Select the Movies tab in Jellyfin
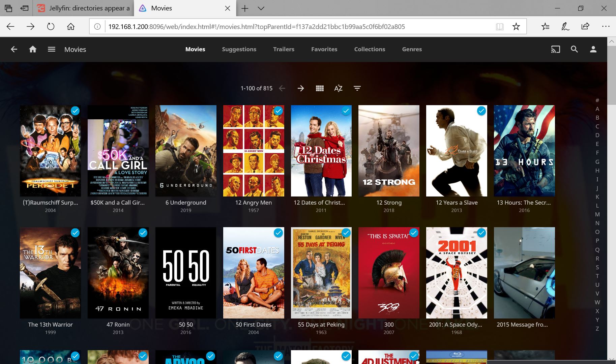The height and width of the screenshot is (364, 616). (195, 49)
